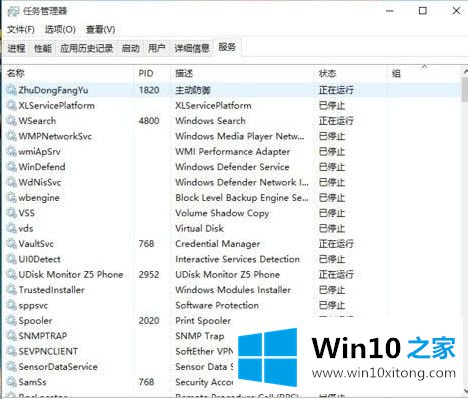
Task: Click the Software Protection description
Action: 217,305
